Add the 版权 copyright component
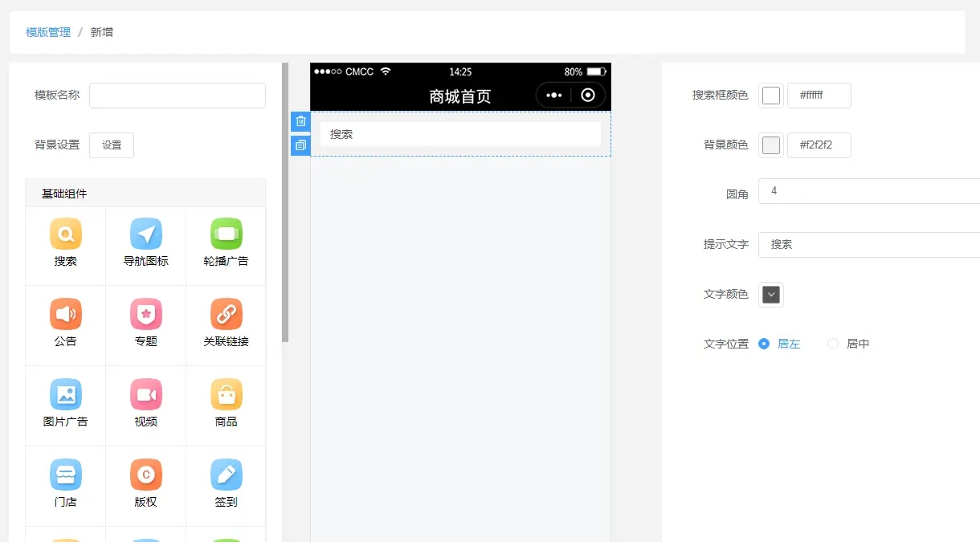This screenshot has width=980, height=542. [x=146, y=486]
